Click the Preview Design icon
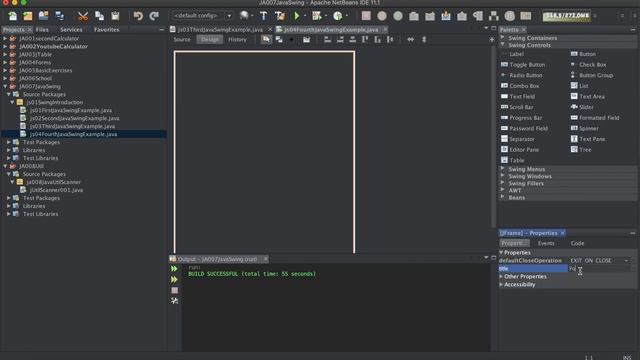The width and height of the screenshot is (640, 360). 306,39
